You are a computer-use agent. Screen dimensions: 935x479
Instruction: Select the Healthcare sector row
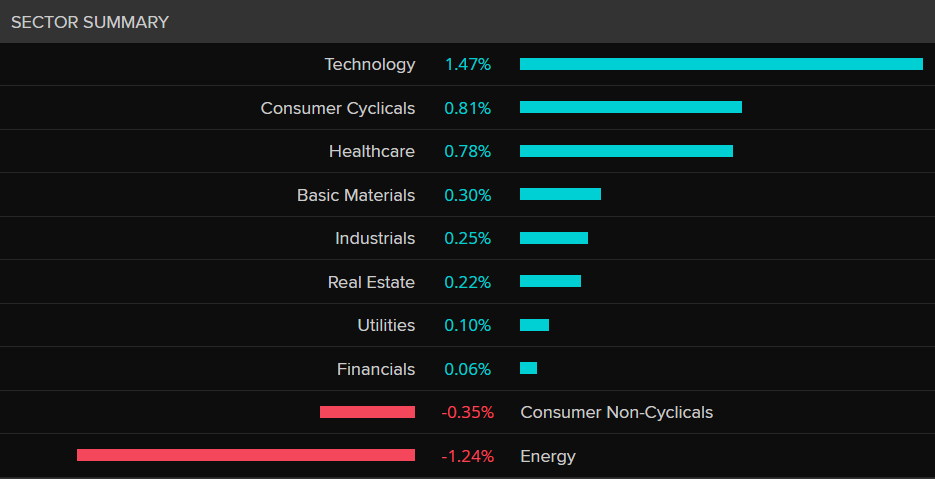pos(371,151)
